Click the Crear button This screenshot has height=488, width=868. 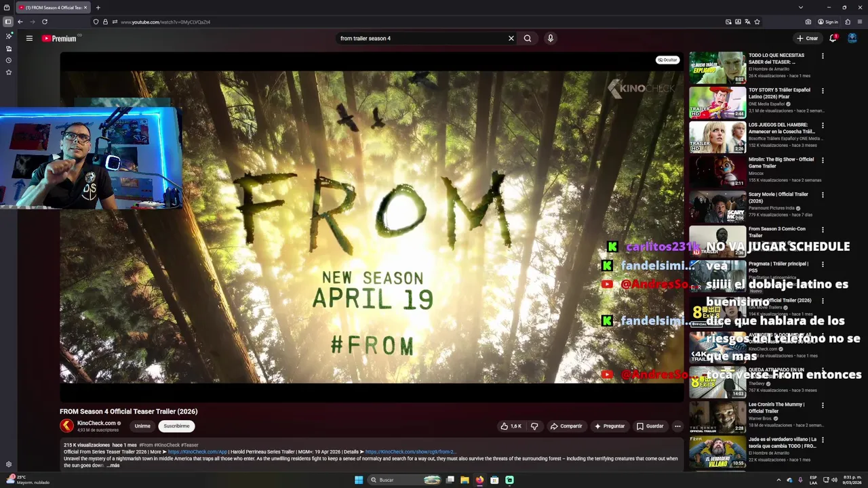(808, 39)
